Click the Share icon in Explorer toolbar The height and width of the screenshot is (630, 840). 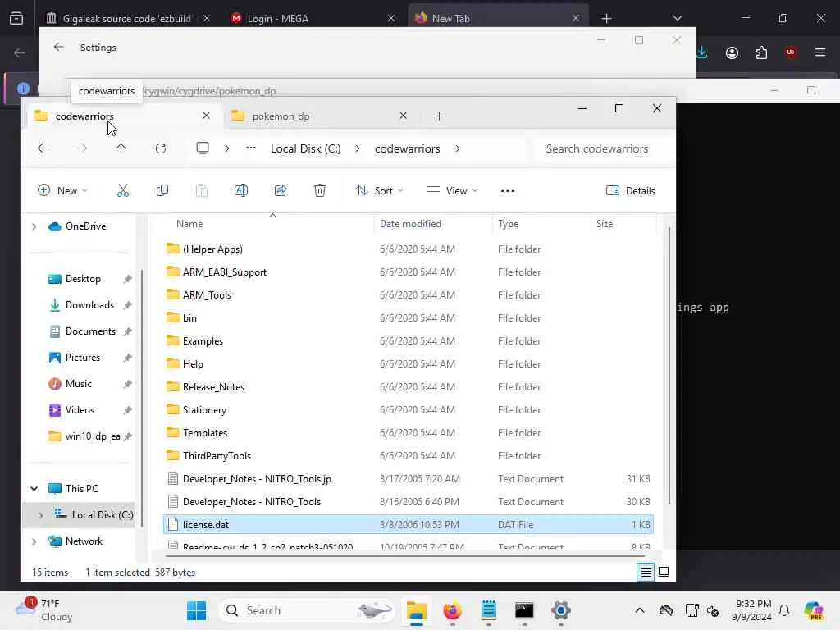[x=281, y=190]
